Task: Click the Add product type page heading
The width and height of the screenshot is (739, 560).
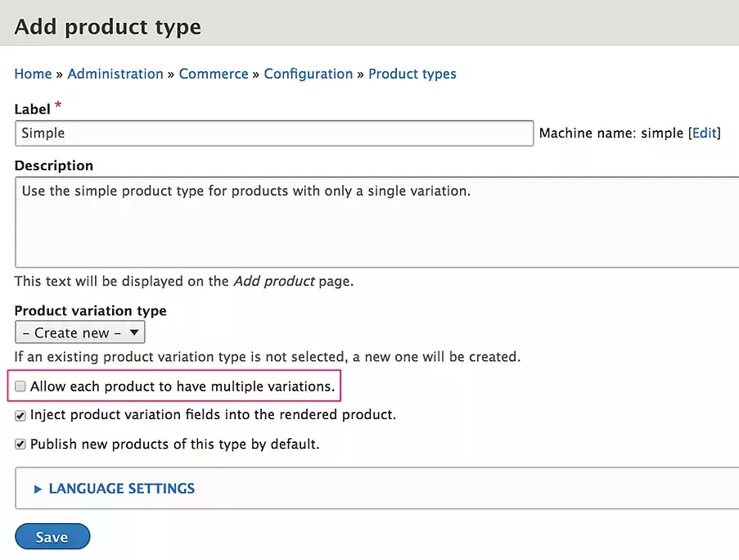Action: [107, 26]
